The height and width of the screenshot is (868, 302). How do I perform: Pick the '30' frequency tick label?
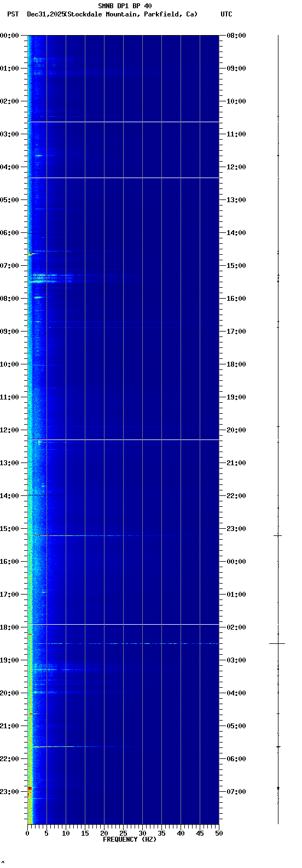142,833
